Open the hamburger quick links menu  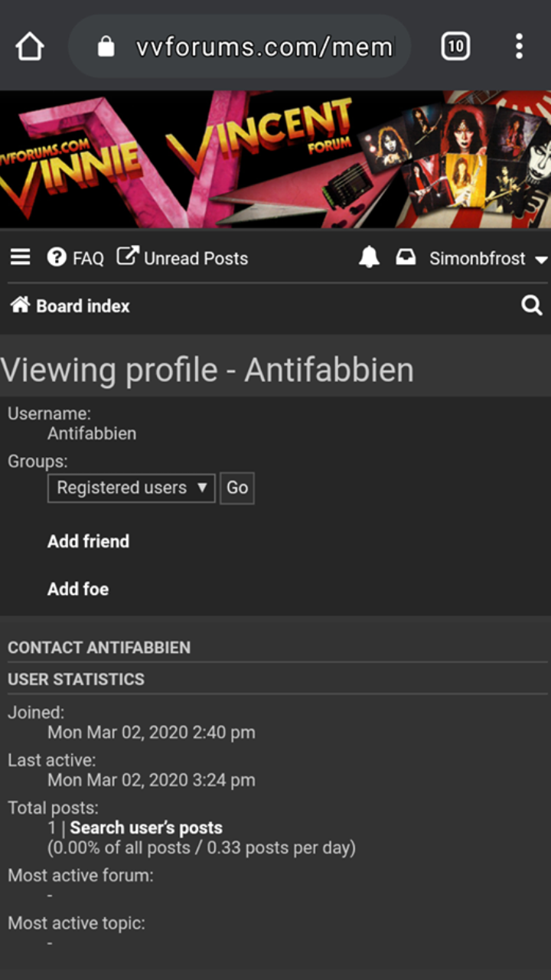pos(21,257)
